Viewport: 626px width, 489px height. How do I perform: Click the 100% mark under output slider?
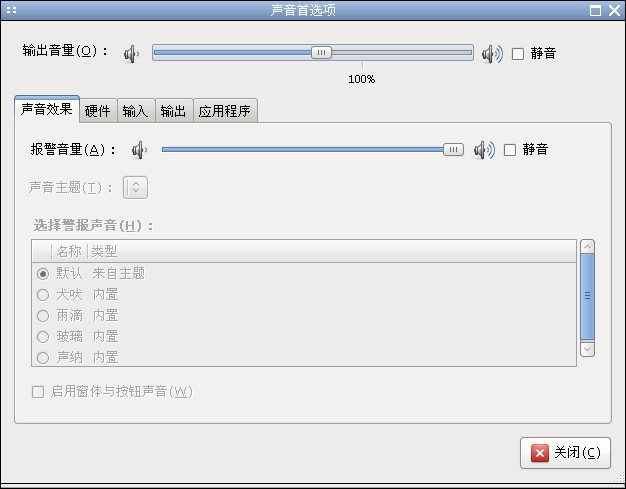362,79
